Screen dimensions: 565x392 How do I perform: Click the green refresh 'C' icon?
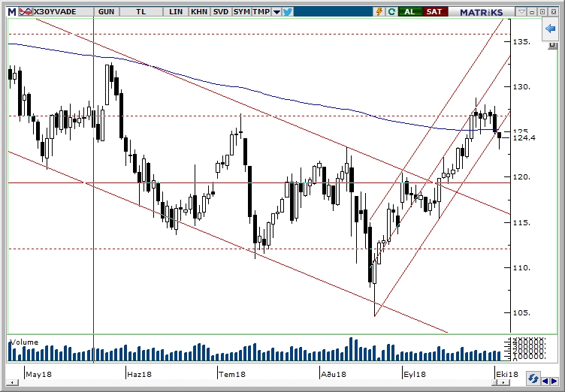[x=391, y=12]
